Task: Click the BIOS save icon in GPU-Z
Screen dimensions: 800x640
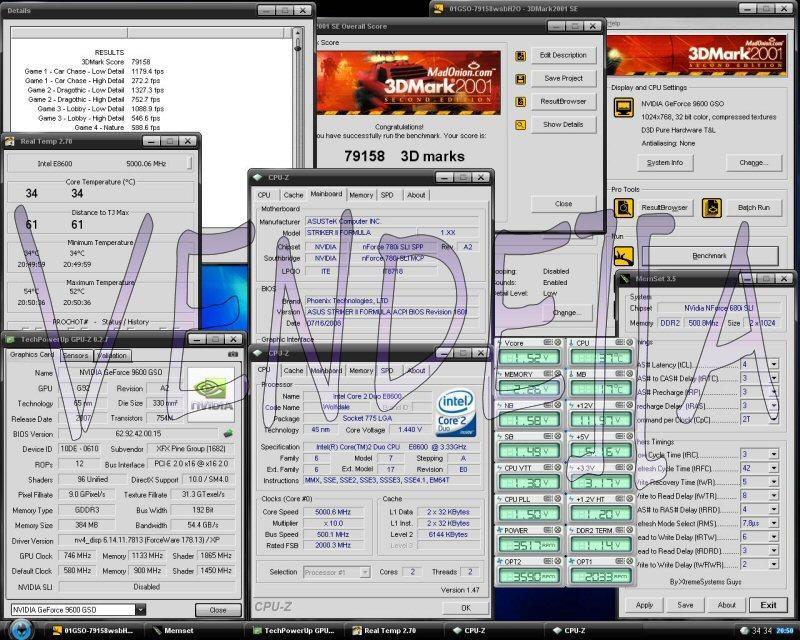Action: (228, 433)
